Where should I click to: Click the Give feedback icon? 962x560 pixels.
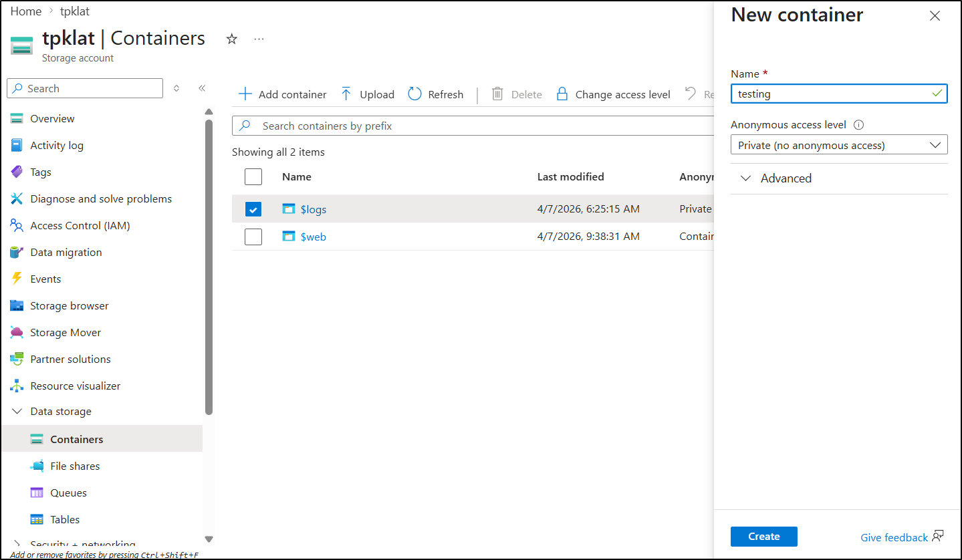point(938,536)
